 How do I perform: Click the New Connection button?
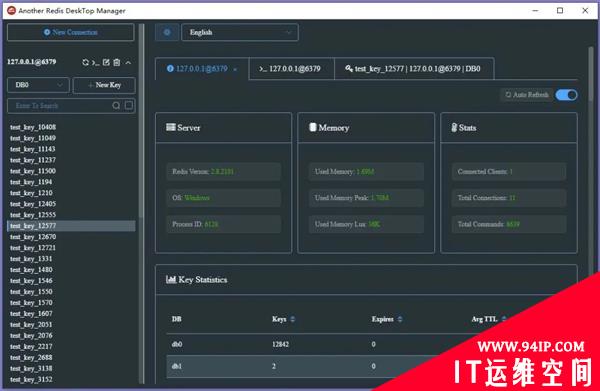point(70,32)
